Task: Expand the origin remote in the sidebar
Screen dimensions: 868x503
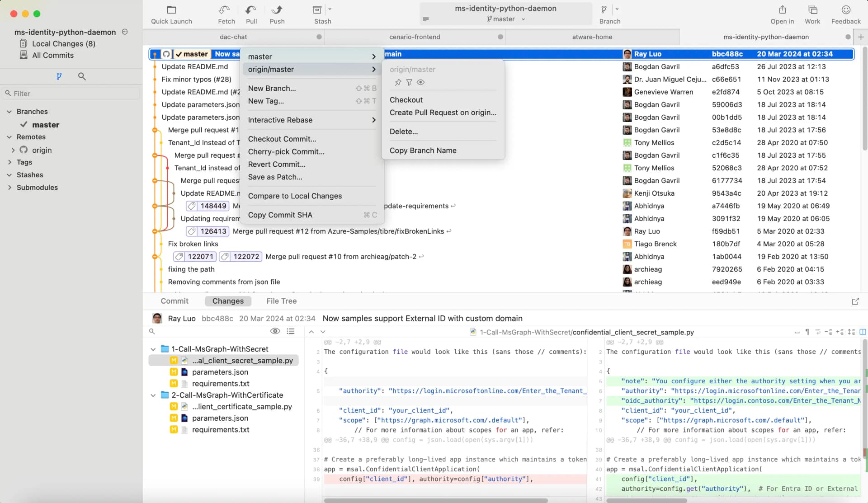Action: click(13, 150)
